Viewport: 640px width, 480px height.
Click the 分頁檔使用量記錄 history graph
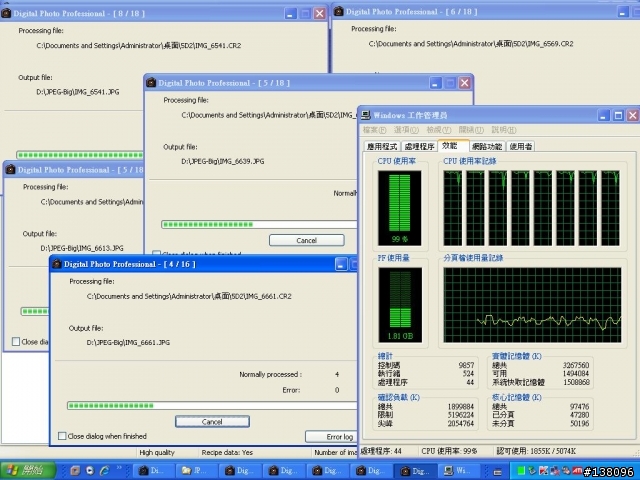pos(532,304)
